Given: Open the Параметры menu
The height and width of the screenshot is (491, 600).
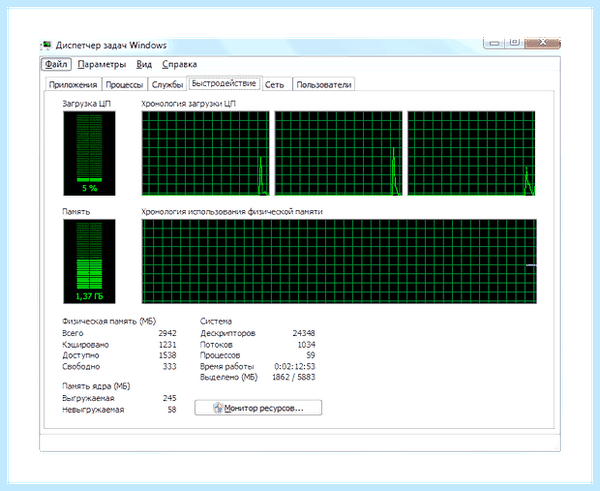Looking at the screenshot, I should (x=101, y=64).
